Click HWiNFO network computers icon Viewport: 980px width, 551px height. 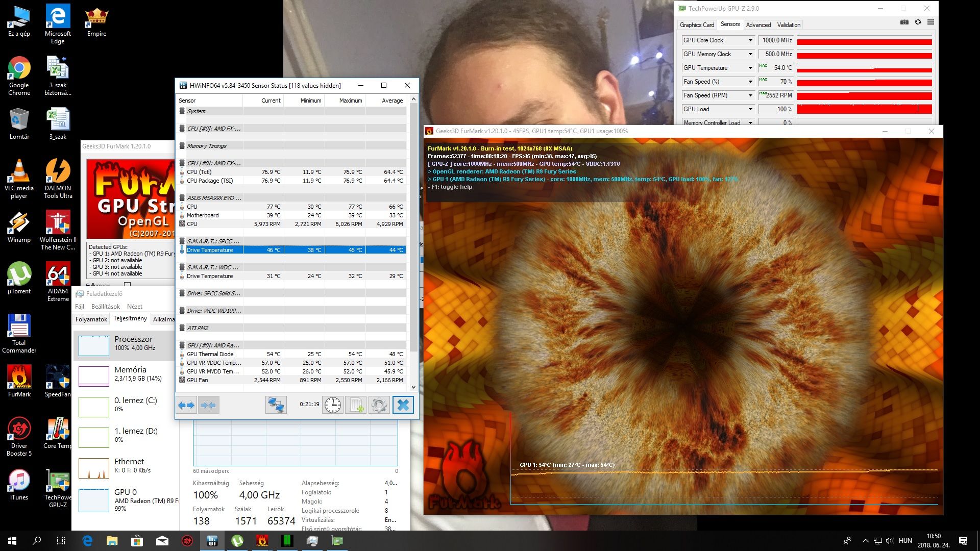pos(276,405)
